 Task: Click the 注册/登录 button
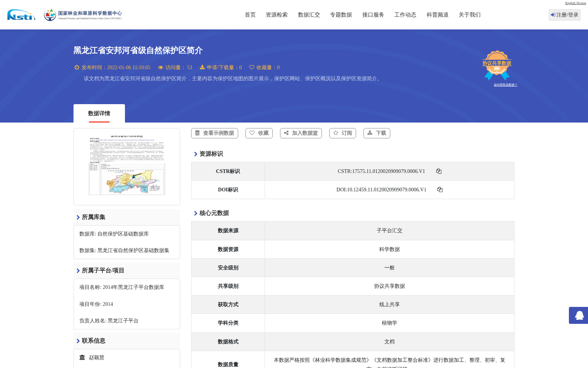[564, 15]
